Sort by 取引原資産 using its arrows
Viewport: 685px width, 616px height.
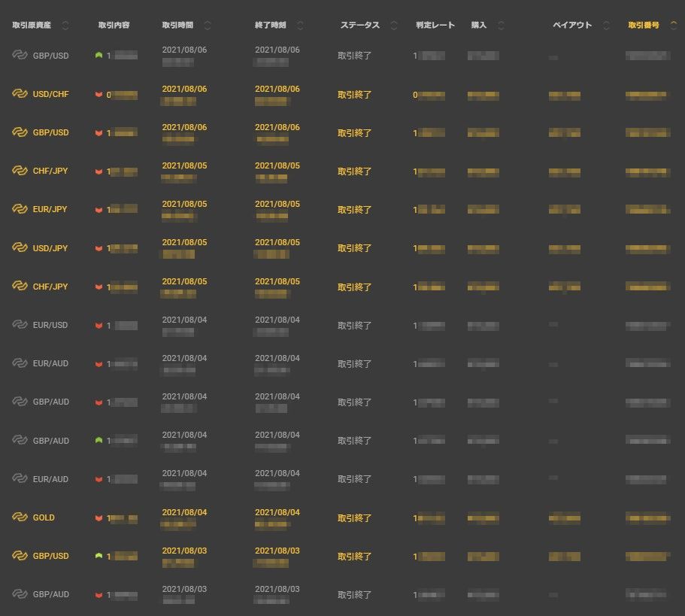65,26
